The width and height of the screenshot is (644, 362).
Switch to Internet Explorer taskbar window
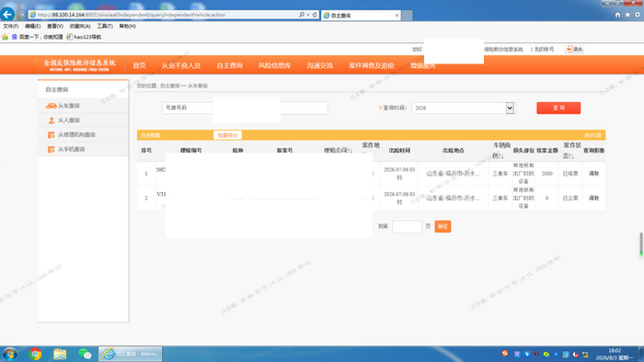point(131,354)
